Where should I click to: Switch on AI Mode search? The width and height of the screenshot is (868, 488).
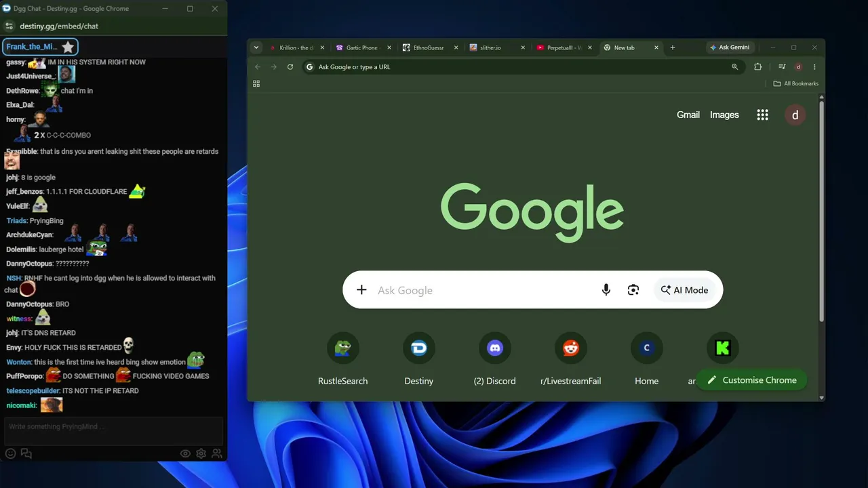click(x=685, y=290)
